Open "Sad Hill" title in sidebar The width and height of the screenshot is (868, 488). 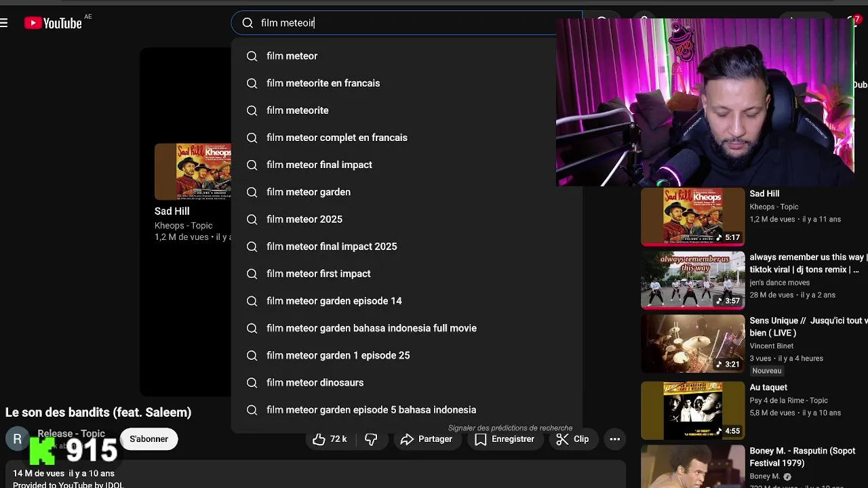point(764,194)
